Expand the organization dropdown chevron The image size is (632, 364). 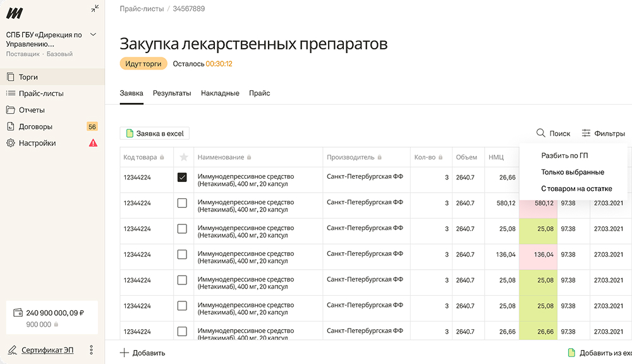click(x=94, y=35)
